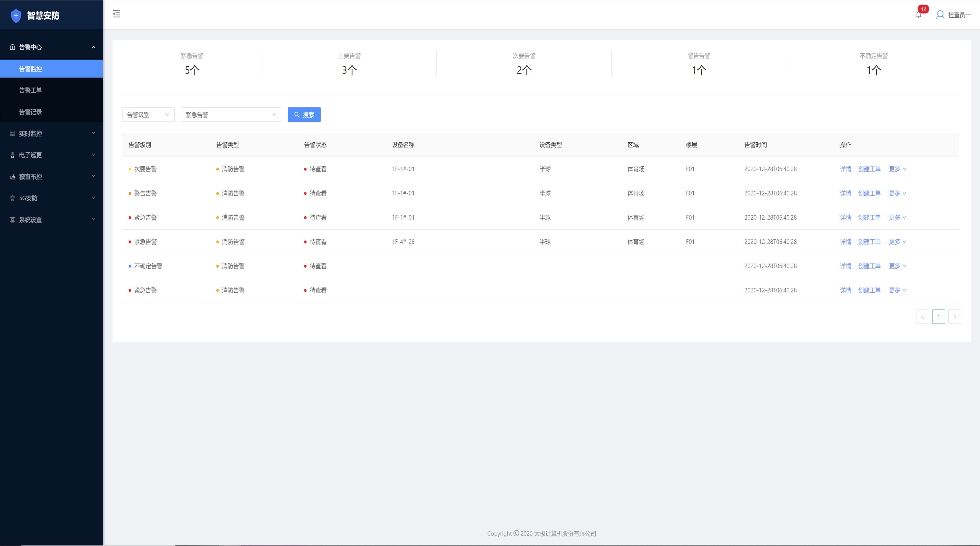Click 创建工单 for the 1F-4#-28 row

click(x=869, y=242)
